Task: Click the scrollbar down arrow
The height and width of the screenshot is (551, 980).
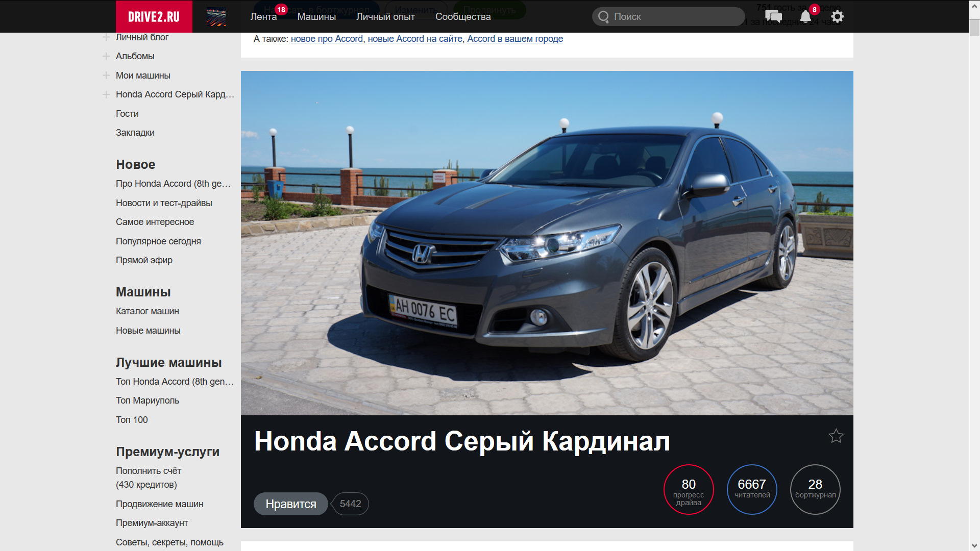Action: (974, 546)
